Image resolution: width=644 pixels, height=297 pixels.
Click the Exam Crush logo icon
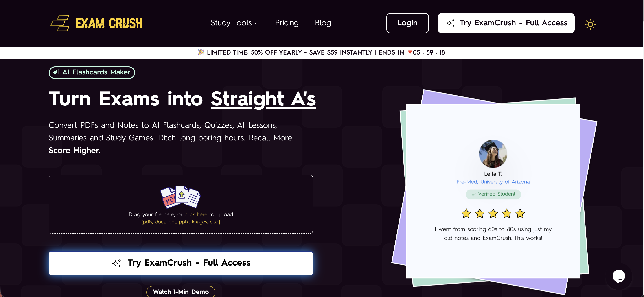(x=60, y=23)
